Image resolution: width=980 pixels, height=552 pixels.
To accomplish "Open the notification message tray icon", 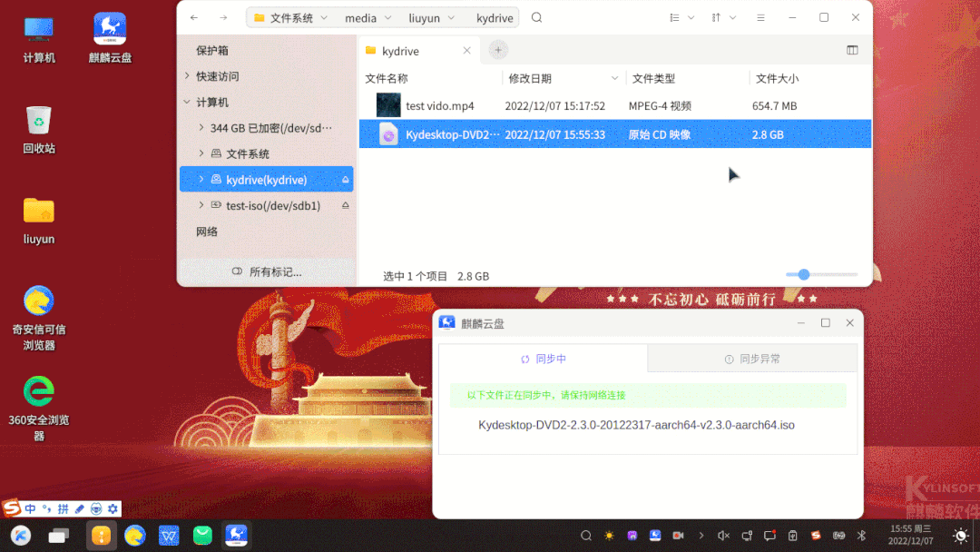I will click(x=769, y=536).
